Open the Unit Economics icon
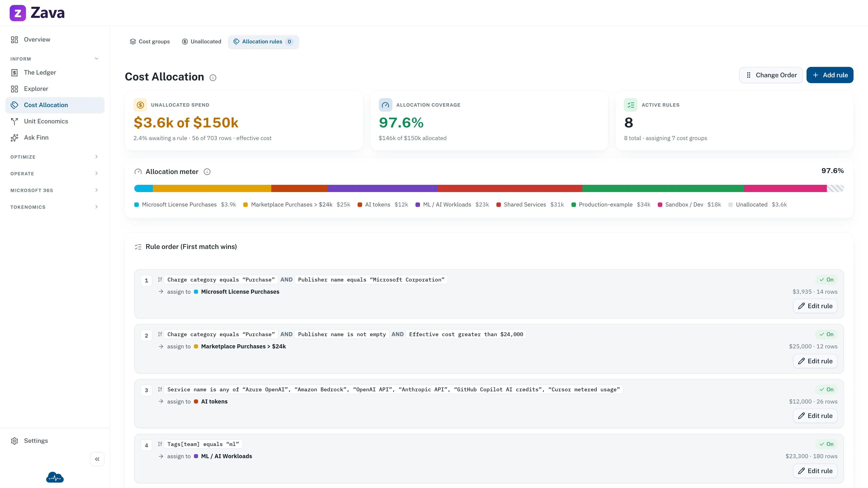 (14, 121)
